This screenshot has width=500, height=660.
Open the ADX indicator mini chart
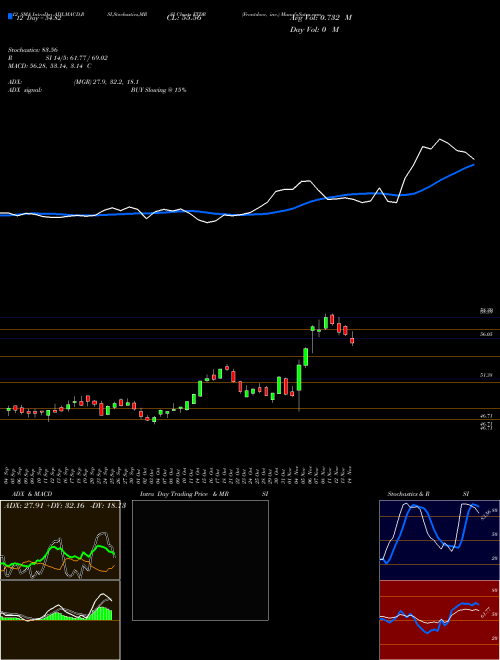click(60, 540)
